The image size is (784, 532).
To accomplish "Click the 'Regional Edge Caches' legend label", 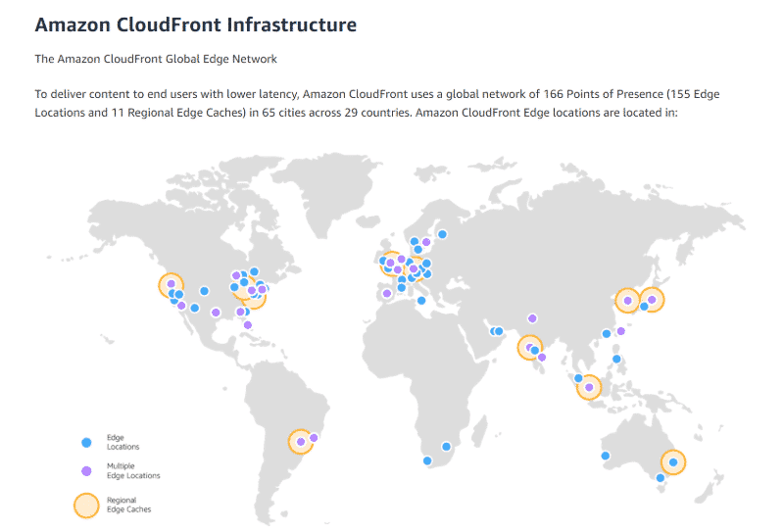I will [128, 505].
